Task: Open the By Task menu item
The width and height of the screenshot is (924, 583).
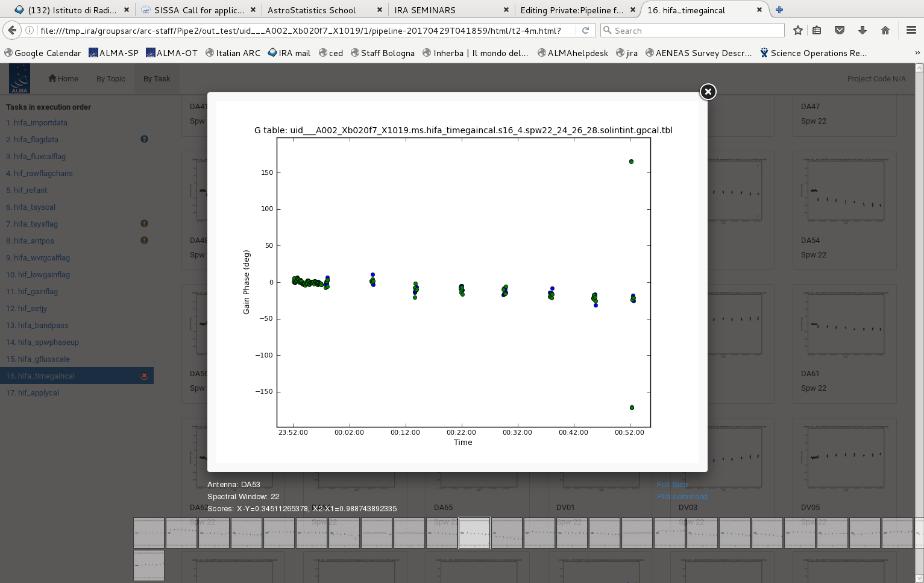Action: tap(157, 78)
